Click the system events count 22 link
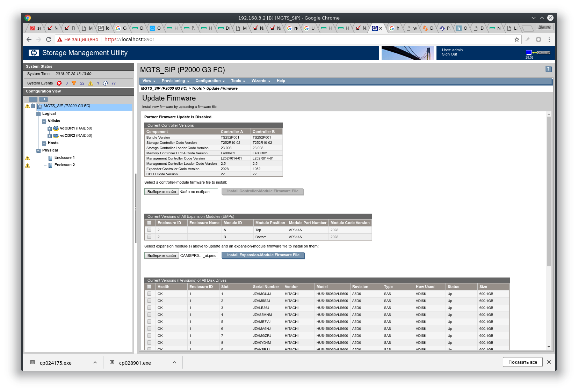Viewport: 578px width, 392px height. [x=82, y=83]
